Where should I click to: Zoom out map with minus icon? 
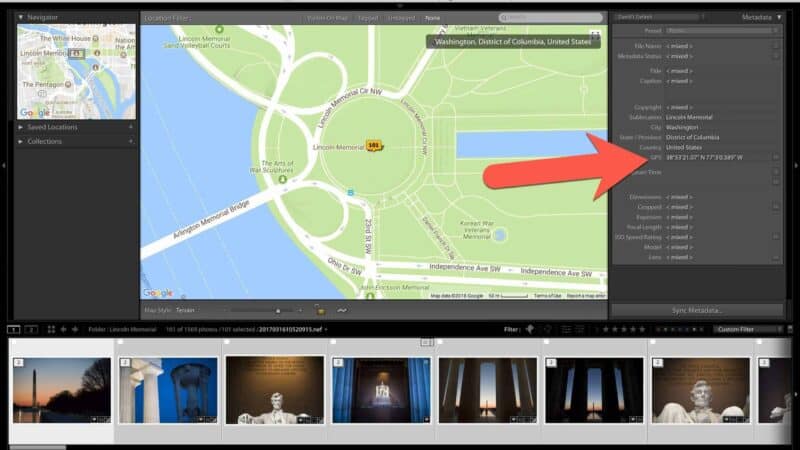(x=224, y=310)
